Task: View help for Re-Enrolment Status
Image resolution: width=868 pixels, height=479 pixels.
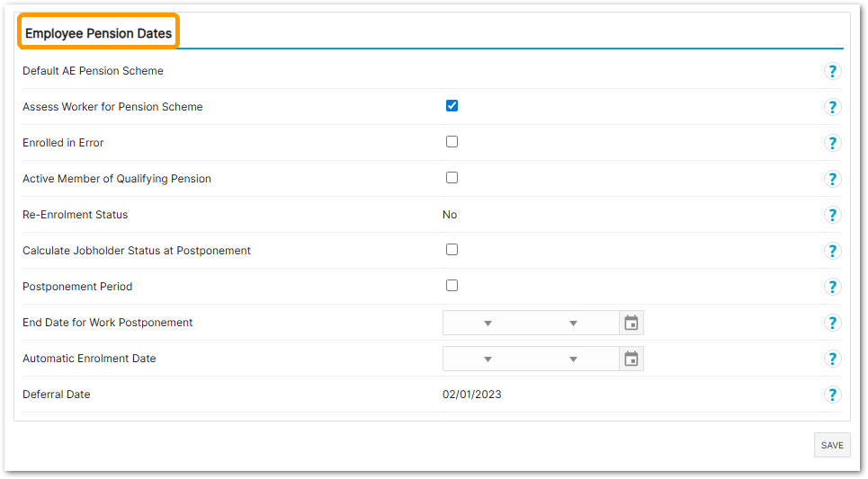Action: click(832, 215)
